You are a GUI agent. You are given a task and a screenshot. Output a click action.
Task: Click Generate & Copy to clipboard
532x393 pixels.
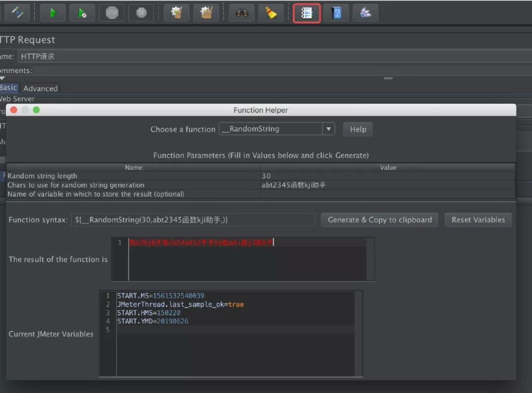pos(379,220)
